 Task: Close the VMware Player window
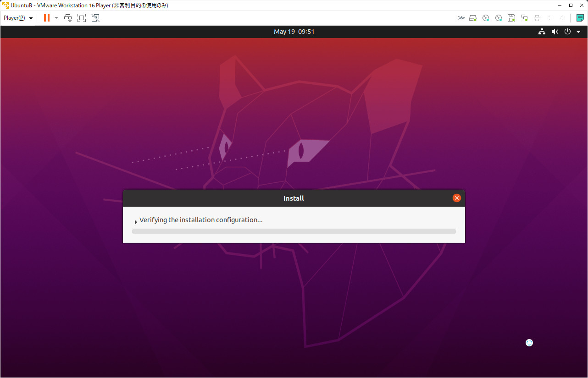pyautogui.click(x=582, y=5)
